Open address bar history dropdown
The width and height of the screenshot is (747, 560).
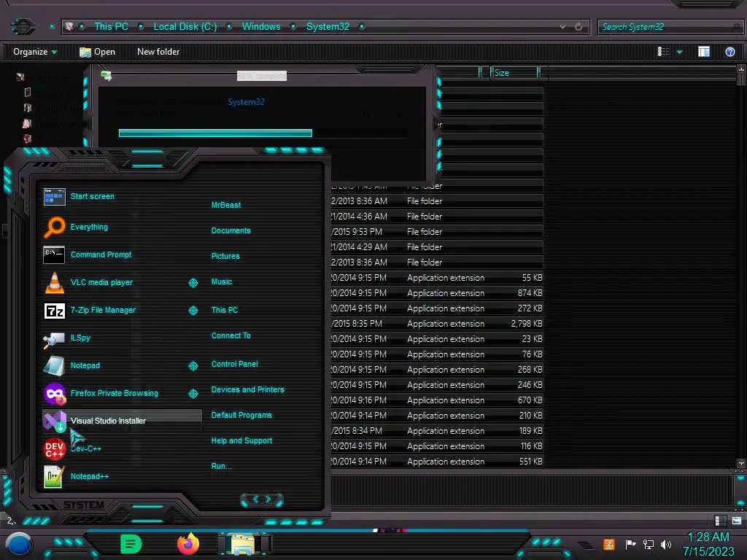[x=562, y=27]
